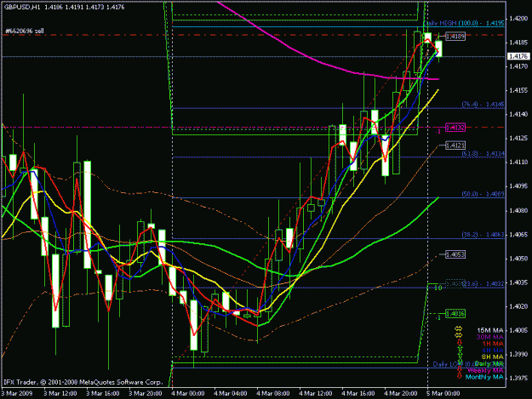Click the boxed 1.4053 price label
The width and height of the screenshot is (532, 399).
[455, 254]
